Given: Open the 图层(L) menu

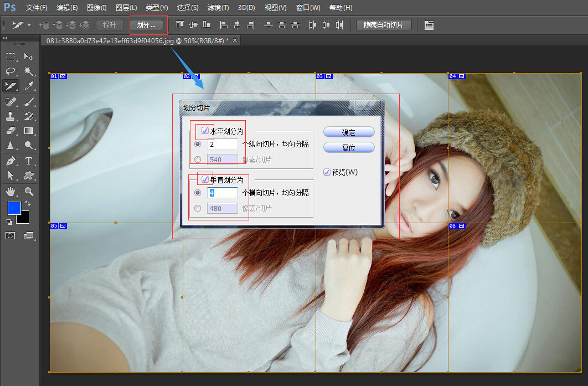Looking at the screenshot, I should pyautogui.click(x=126, y=8).
